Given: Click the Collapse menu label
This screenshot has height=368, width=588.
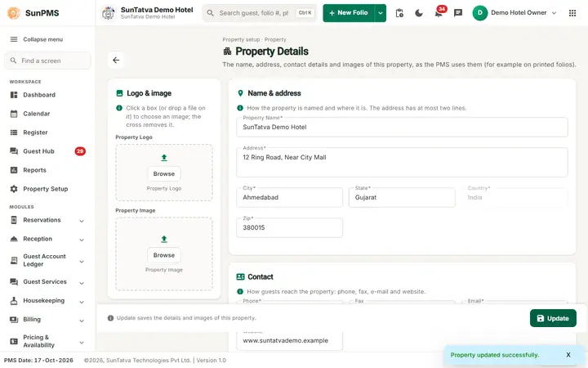Looking at the screenshot, I should tap(43, 39).
